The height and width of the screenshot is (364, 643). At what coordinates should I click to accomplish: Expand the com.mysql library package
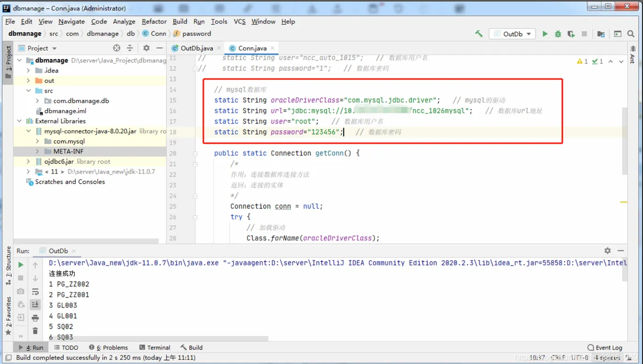click(38, 141)
